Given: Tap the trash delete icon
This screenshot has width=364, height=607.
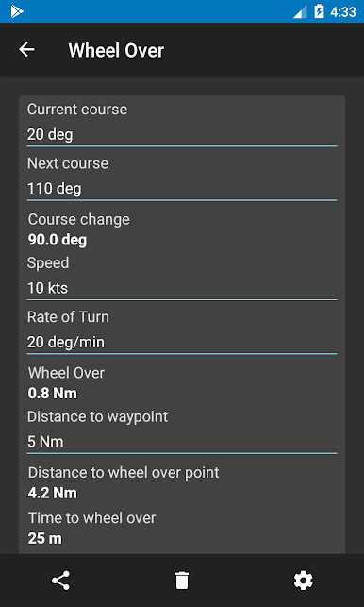Looking at the screenshot, I should 182,581.
